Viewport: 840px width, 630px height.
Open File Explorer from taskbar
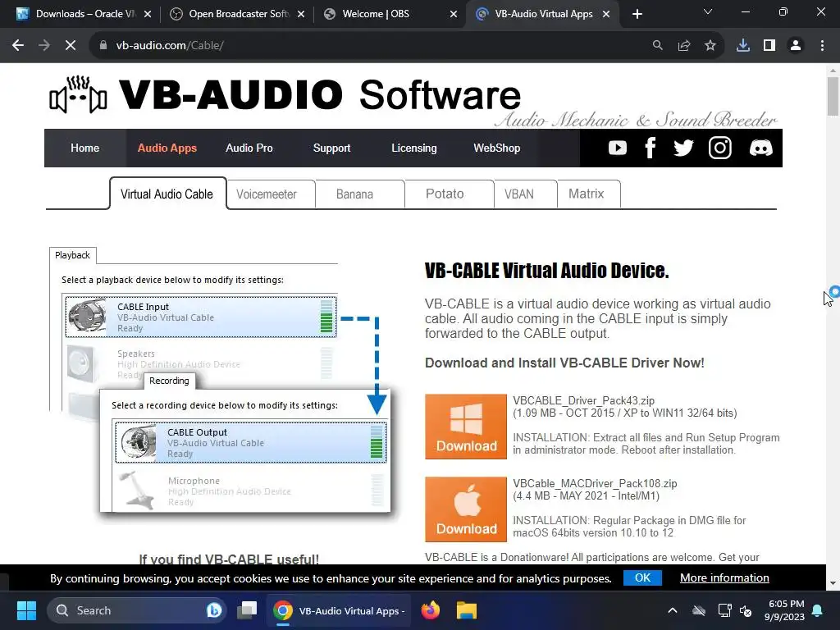tap(467, 610)
